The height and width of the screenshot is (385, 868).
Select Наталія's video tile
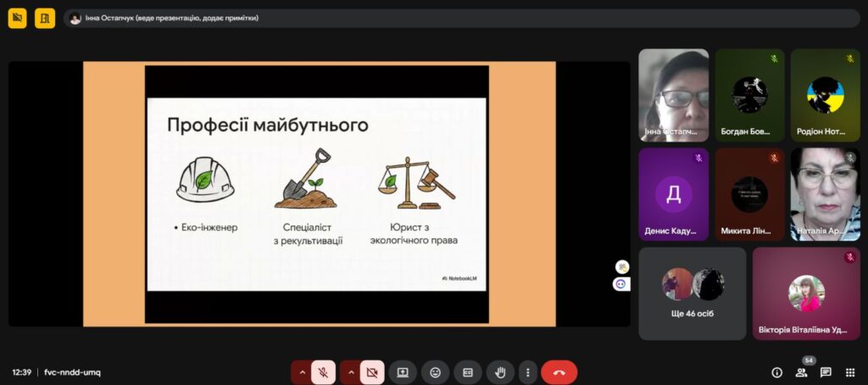[825, 194]
